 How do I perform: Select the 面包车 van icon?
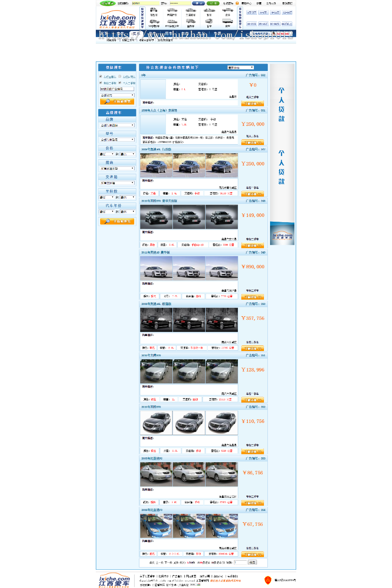click(x=191, y=21)
